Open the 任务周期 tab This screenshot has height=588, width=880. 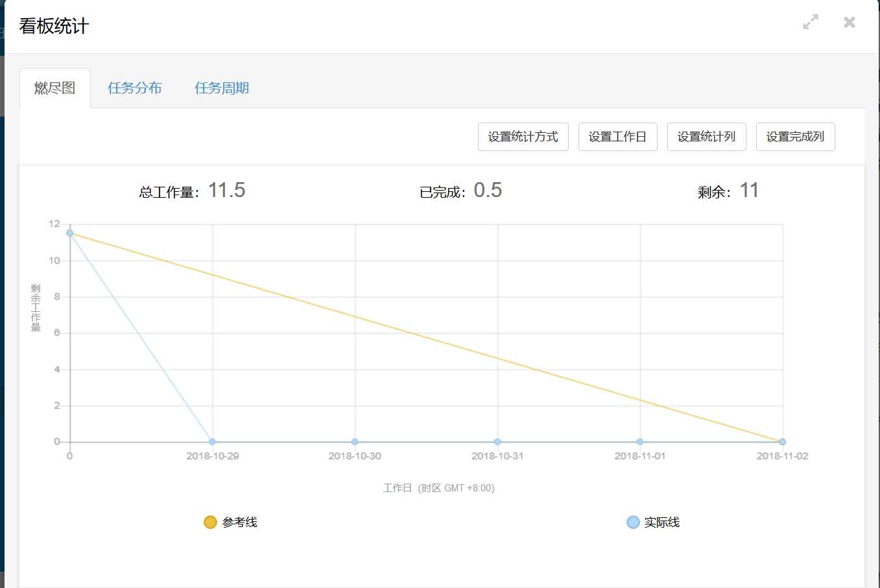222,88
